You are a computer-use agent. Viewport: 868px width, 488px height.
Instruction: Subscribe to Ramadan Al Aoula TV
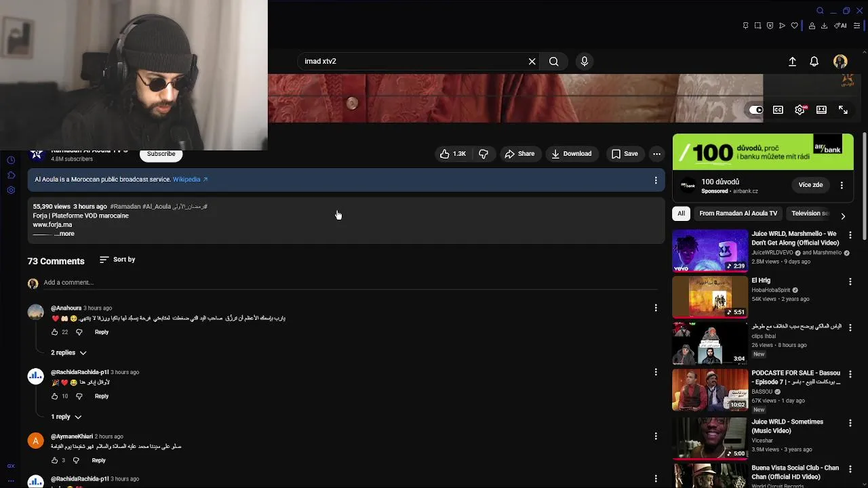[x=161, y=154]
